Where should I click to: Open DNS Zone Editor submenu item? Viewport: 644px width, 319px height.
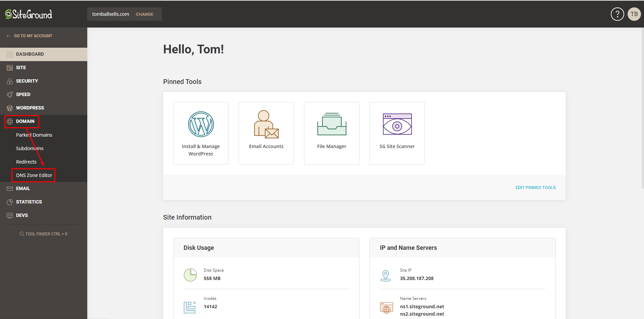pyautogui.click(x=34, y=175)
